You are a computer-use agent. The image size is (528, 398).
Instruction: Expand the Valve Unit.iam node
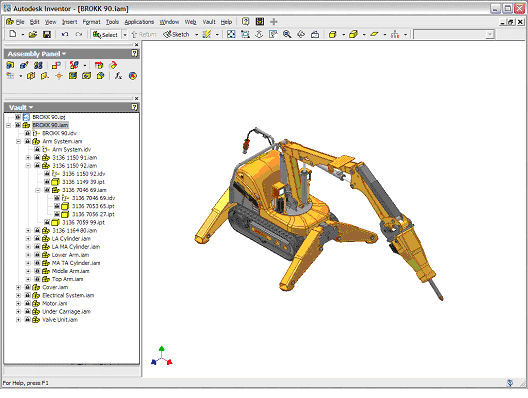(x=19, y=320)
